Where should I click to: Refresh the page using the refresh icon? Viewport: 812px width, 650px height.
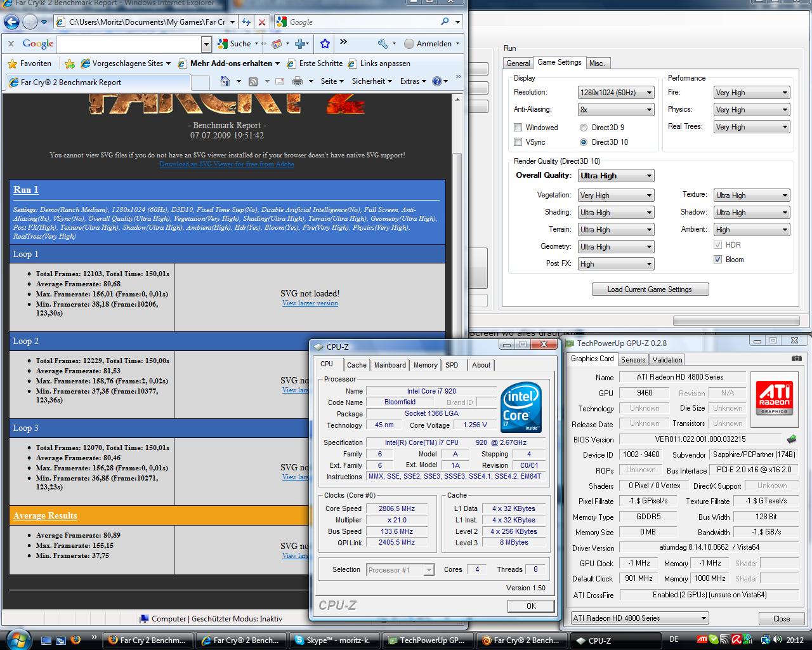tap(246, 22)
